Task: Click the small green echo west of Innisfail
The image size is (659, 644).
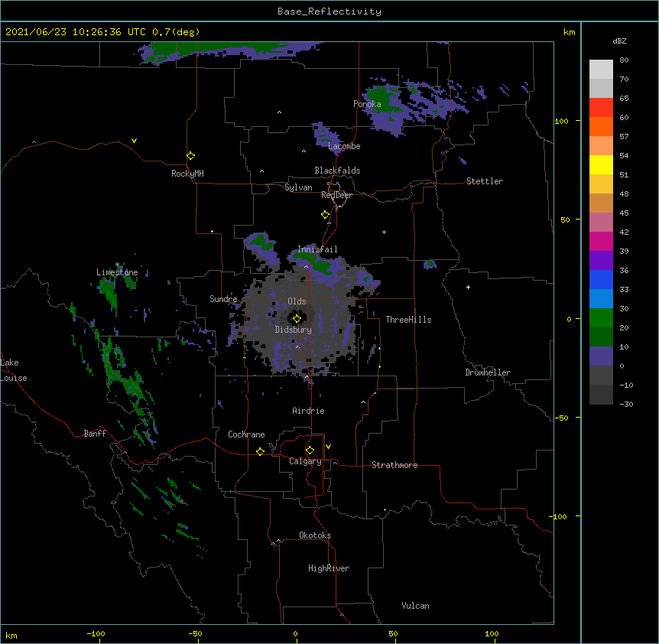Action: pos(259,241)
